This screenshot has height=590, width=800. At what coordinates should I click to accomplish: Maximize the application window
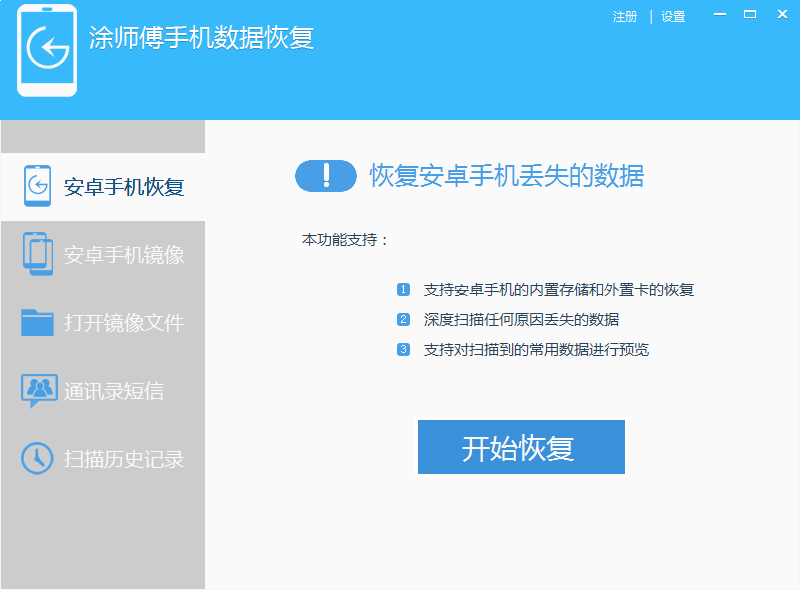pyautogui.click(x=750, y=14)
